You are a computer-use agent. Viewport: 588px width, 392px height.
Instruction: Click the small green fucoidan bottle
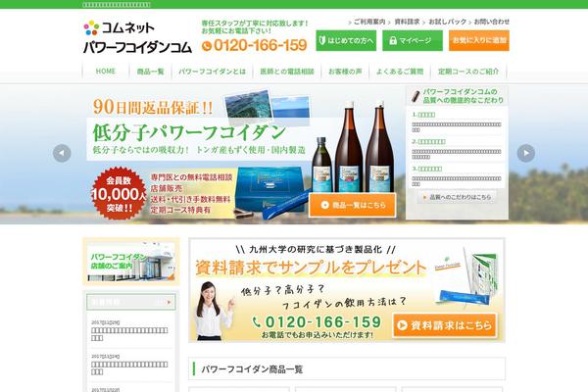click(321, 165)
